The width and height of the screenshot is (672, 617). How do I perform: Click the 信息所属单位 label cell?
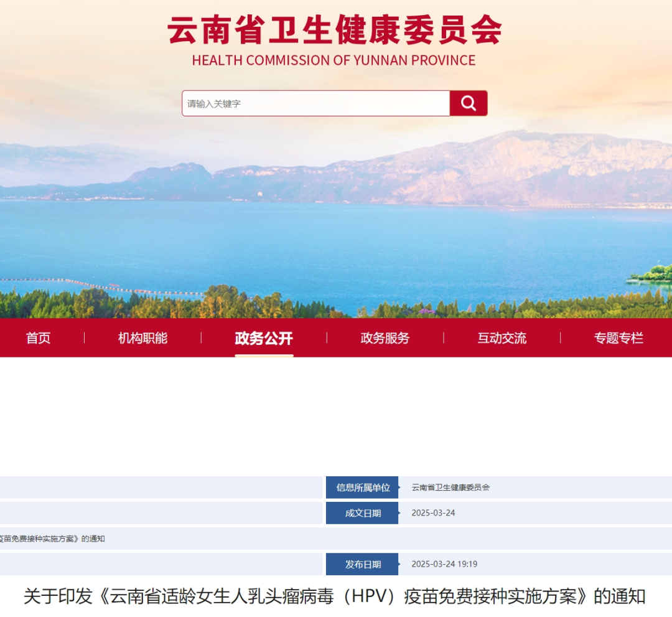coord(362,487)
